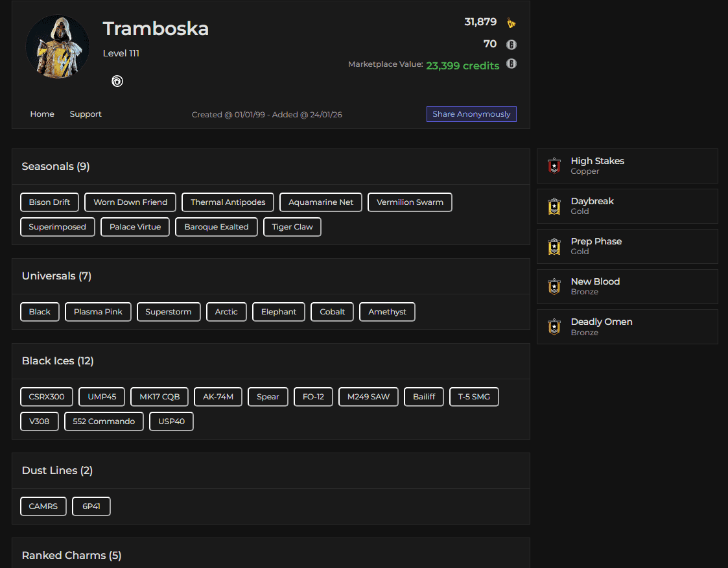Screen dimensions: 728x568
Task: Select the Daybreak Gold charm icon
Action: (x=554, y=206)
